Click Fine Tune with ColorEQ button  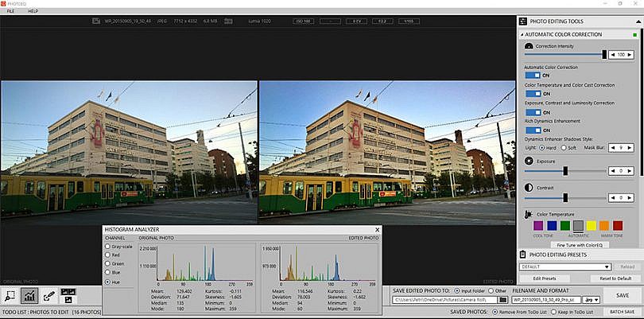[580, 245]
